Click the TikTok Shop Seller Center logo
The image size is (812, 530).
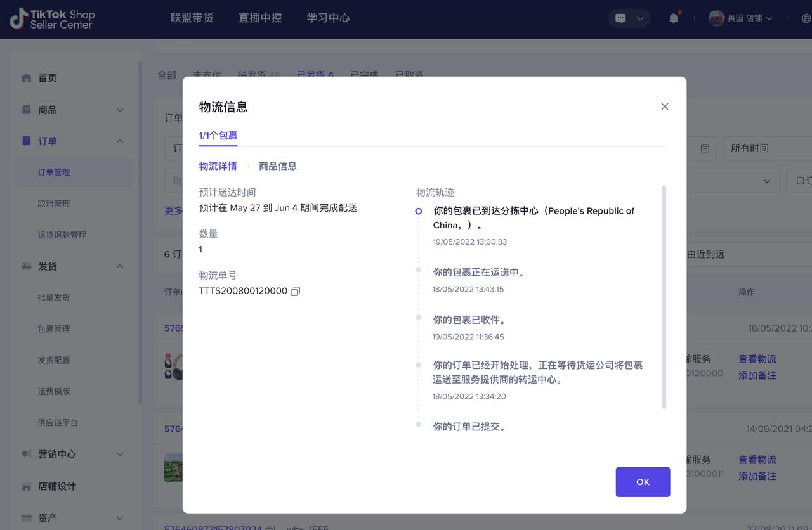[52, 18]
